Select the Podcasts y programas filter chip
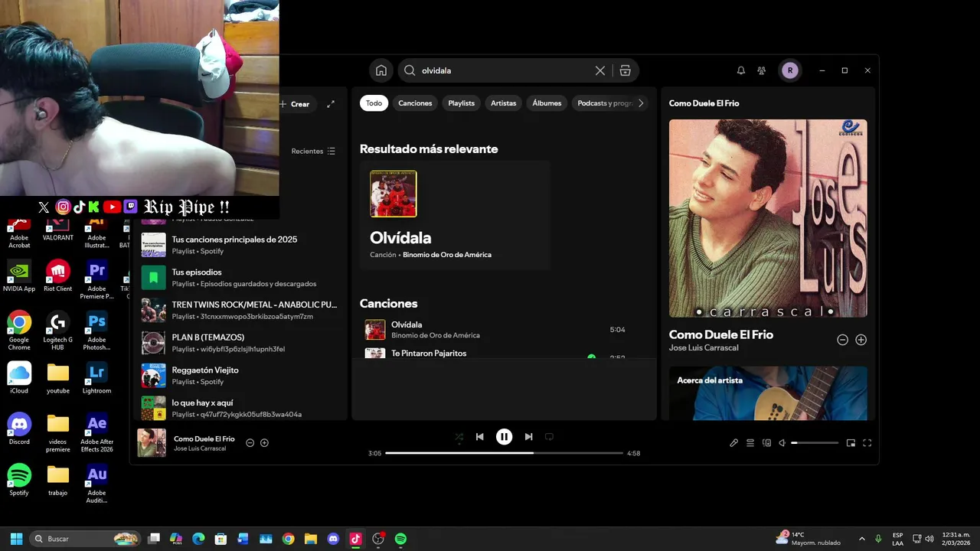 tap(605, 103)
